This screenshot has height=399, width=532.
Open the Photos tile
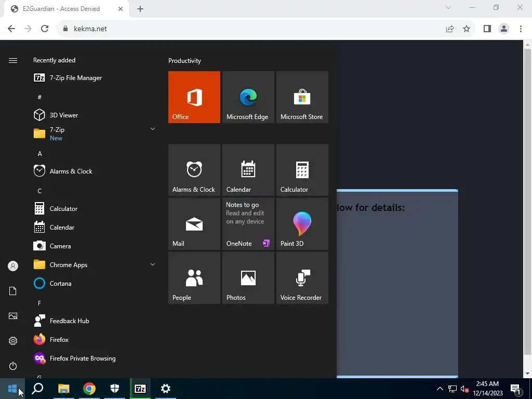click(x=248, y=278)
